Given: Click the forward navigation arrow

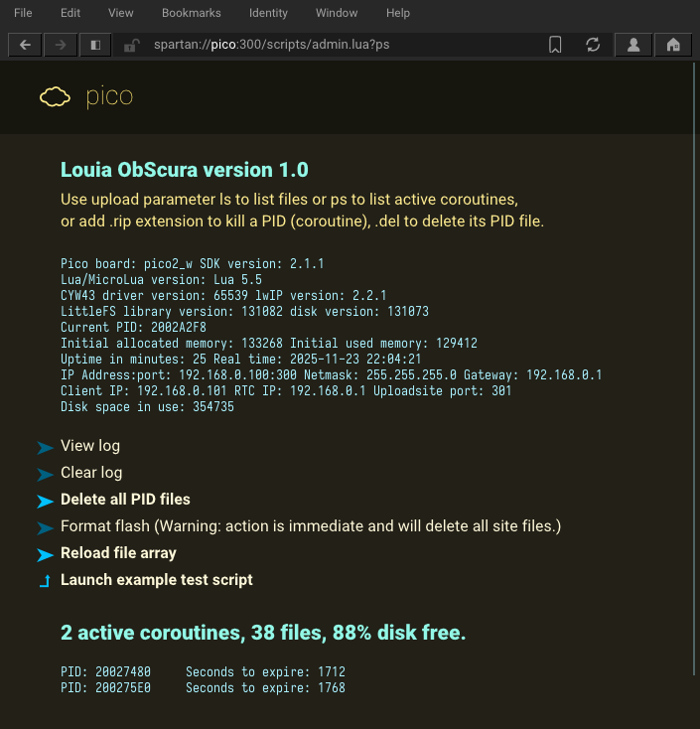Looking at the screenshot, I should pos(61,45).
